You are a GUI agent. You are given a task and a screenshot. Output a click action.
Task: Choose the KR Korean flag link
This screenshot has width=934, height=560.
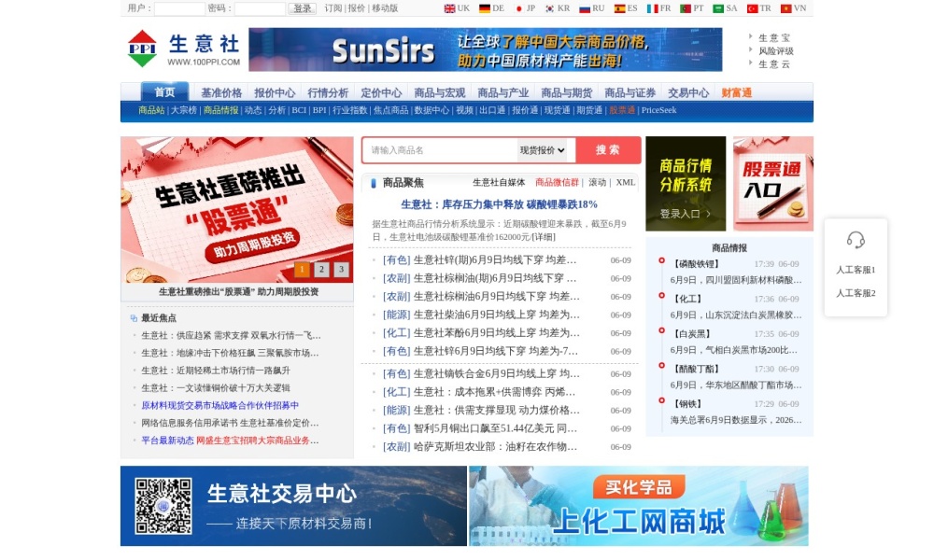(x=558, y=8)
